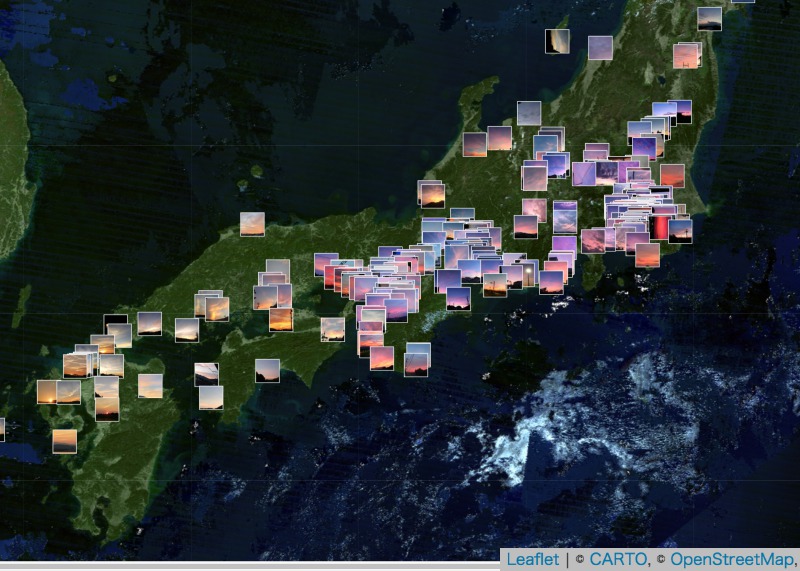Open the pale sky photo in southwestern Shikoku
Viewport: 800px width, 571px height.
point(211,398)
